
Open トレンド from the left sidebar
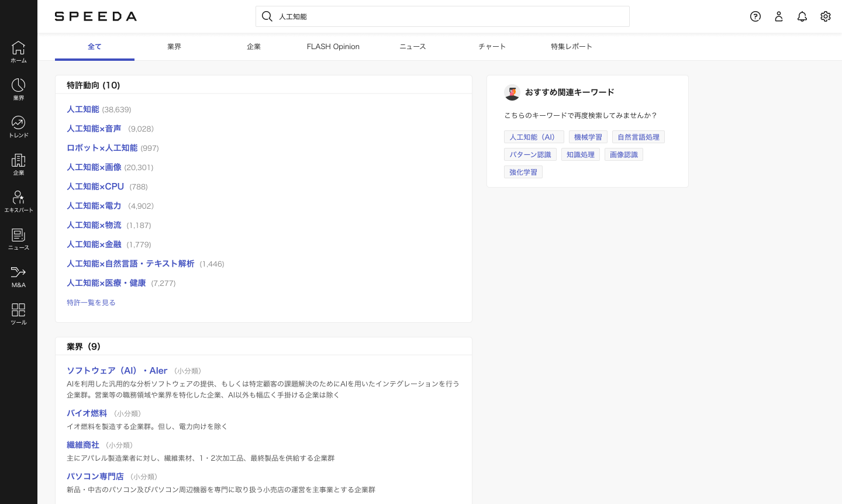tap(19, 127)
